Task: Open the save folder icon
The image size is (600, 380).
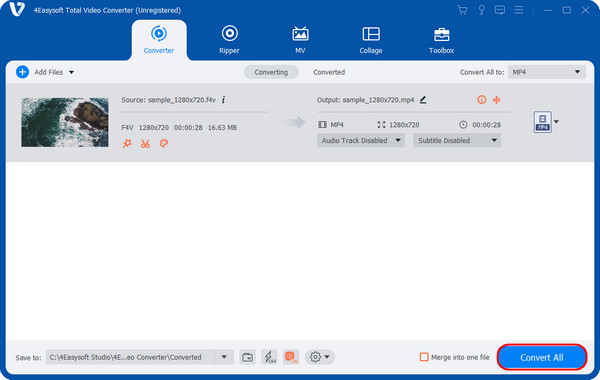Action: [248, 357]
